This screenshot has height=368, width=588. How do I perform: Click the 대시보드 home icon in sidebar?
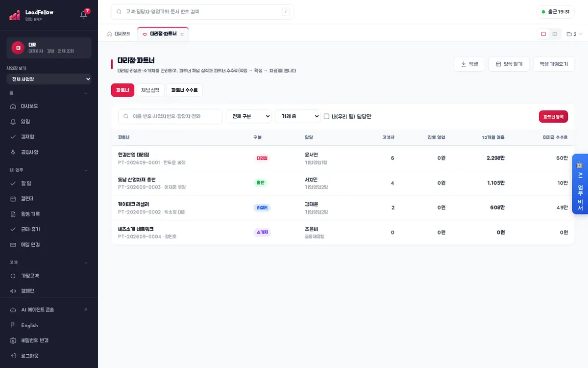click(x=13, y=106)
